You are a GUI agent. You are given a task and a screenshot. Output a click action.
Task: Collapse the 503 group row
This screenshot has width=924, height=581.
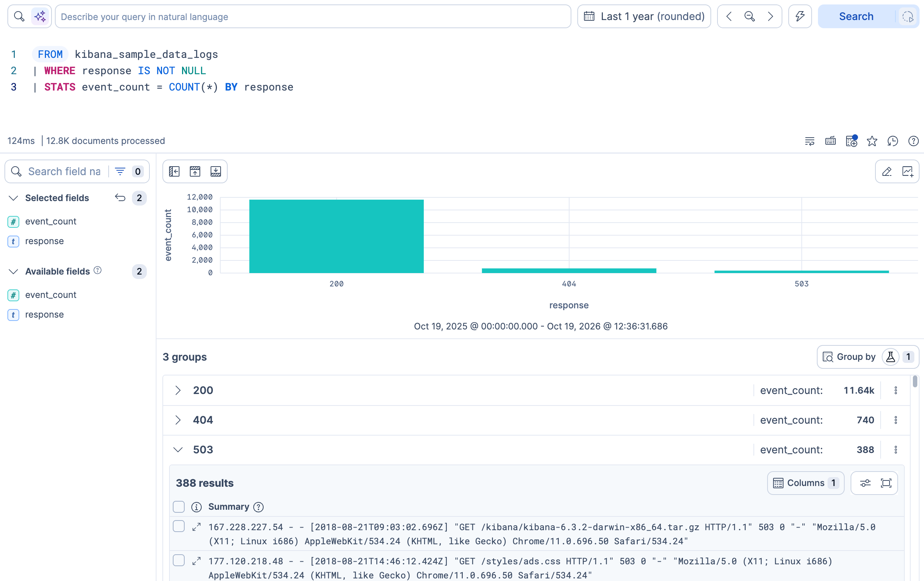(x=178, y=450)
